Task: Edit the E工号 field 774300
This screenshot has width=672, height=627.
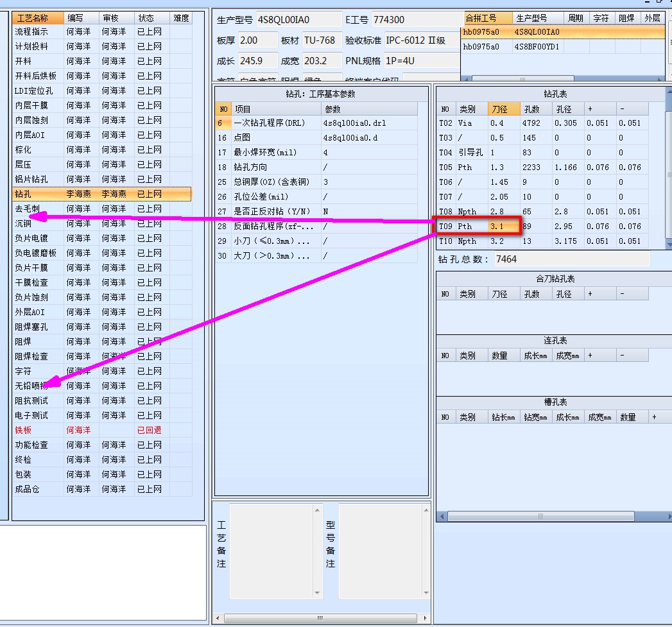Action: (x=417, y=20)
